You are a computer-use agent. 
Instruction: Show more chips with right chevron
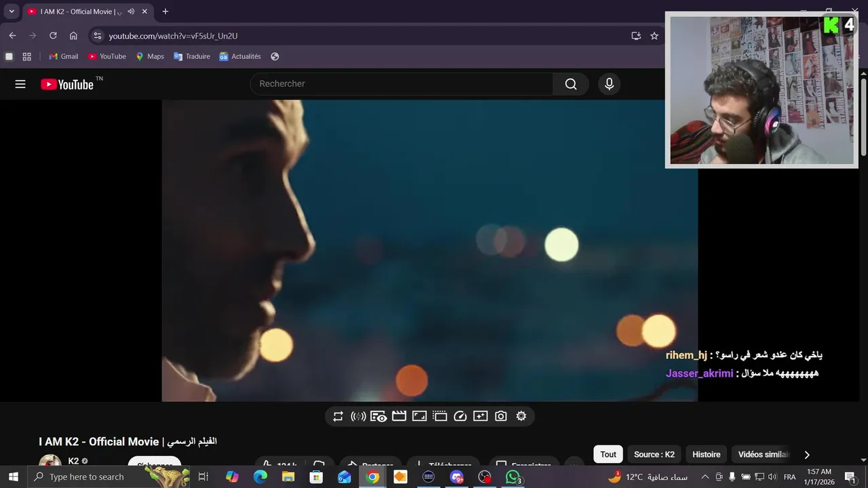[x=806, y=455]
